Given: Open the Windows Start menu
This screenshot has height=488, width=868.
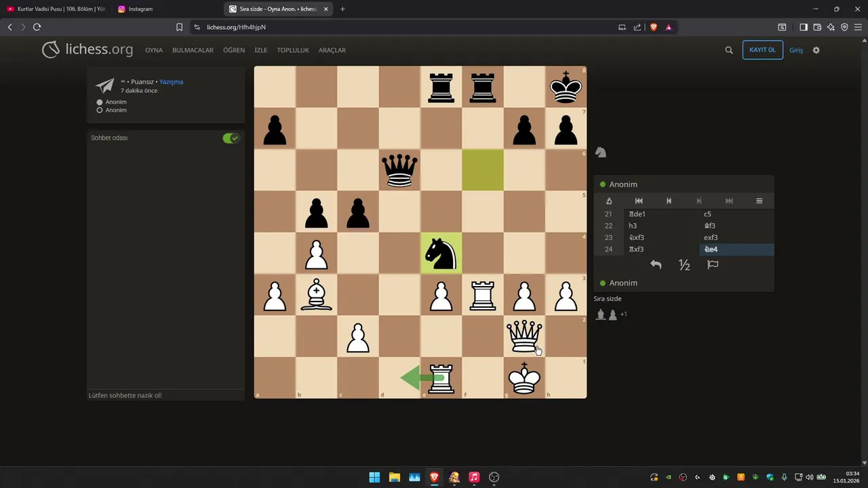Looking at the screenshot, I should click(374, 477).
